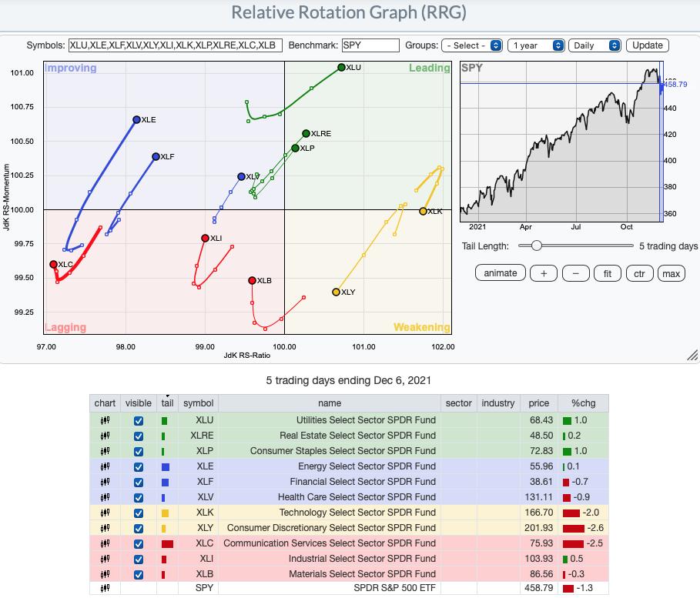The image size is (700, 598).
Task: Click the XLE point on the RRG
Action: click(136, 119)
